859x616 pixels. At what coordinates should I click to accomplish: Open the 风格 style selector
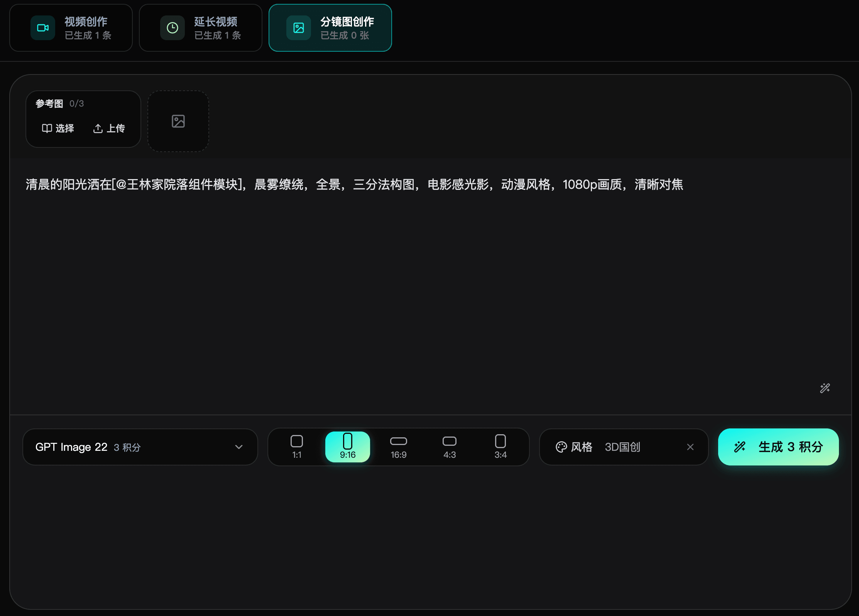(x=624, y=447)
